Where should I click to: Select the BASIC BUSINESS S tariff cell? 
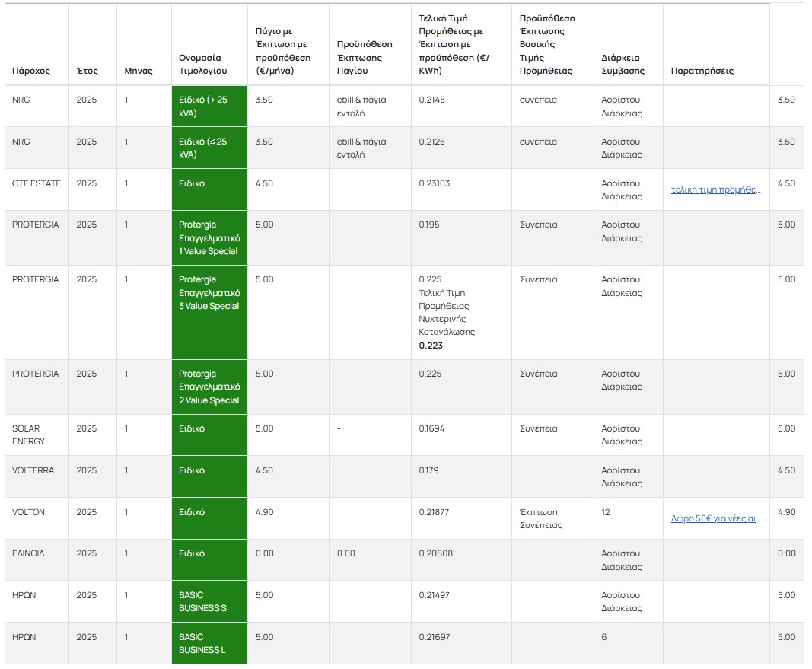click(x=210, y=602)
